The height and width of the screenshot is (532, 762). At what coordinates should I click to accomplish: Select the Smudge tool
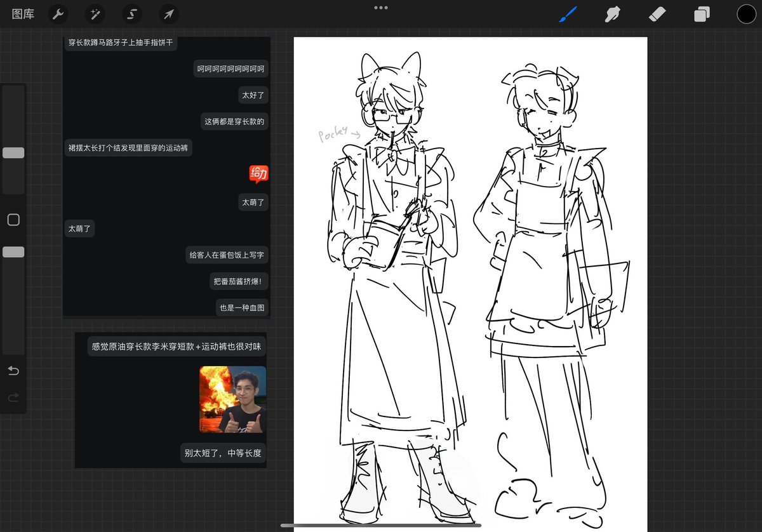[x=612, y=14]
